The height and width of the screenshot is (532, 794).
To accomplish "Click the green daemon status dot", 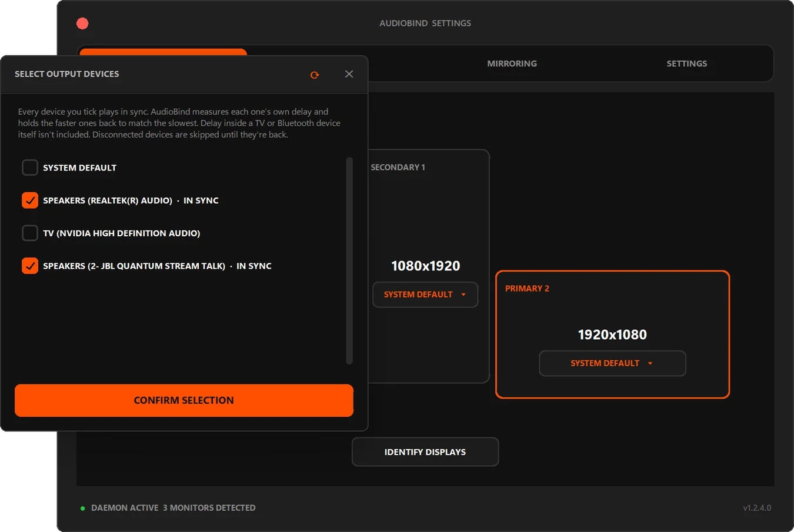I will [x=82, y=508].
